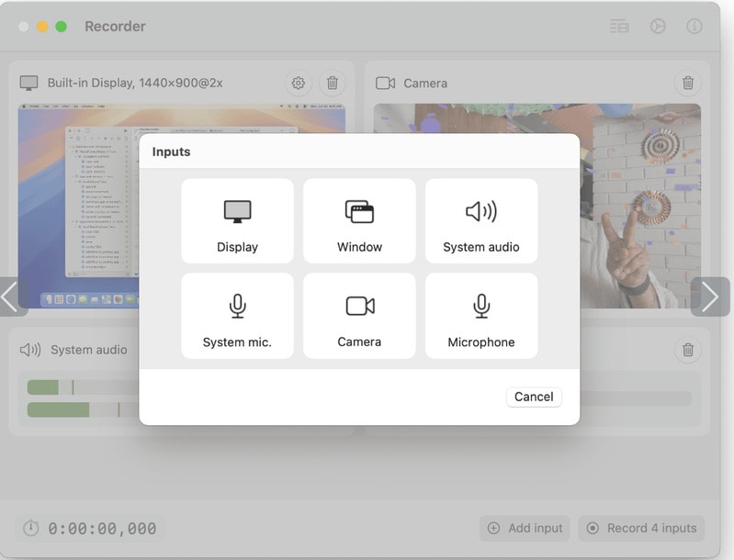Remove the Camera input with trash icon
The width and height of the screenshot is (734, 560).
tap(687, 83)
